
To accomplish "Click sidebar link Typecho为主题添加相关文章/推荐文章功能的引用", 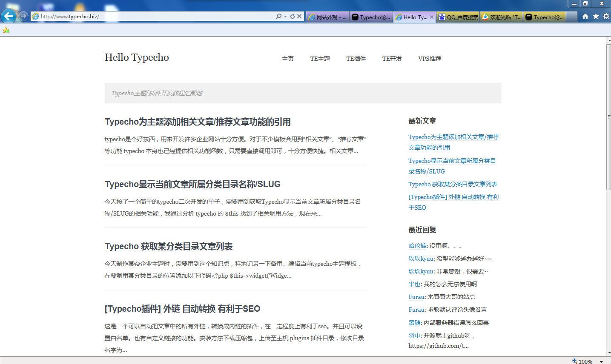I will pos(453,142).
